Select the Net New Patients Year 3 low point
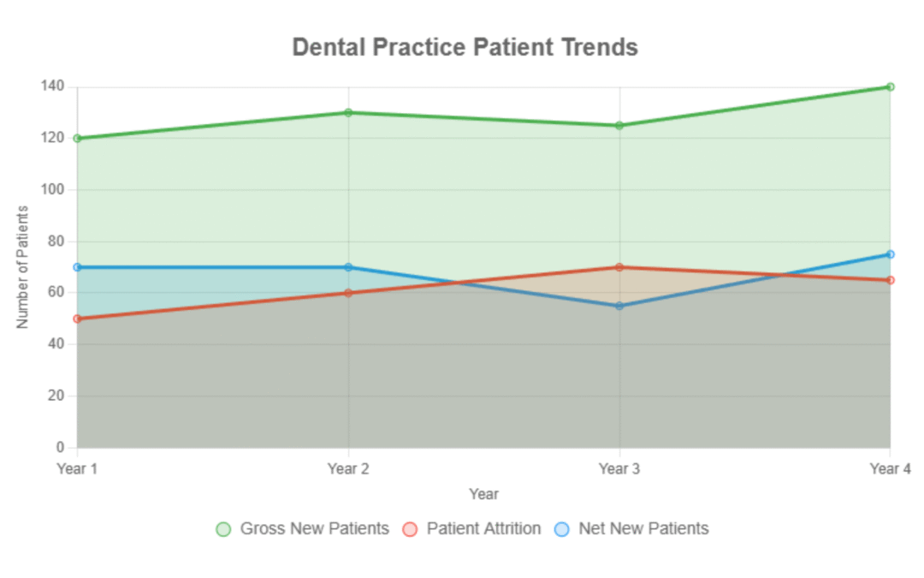The image size is (924, 578). [x=619, y=306]
